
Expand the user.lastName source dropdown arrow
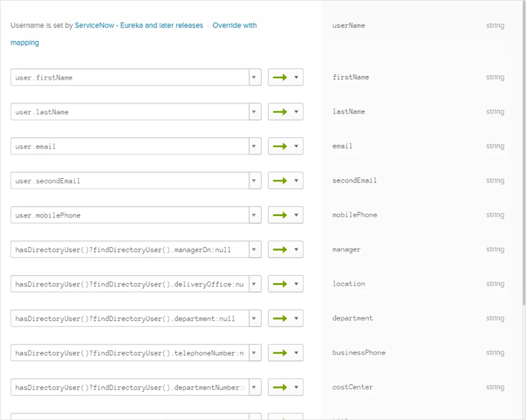(254, 112)
